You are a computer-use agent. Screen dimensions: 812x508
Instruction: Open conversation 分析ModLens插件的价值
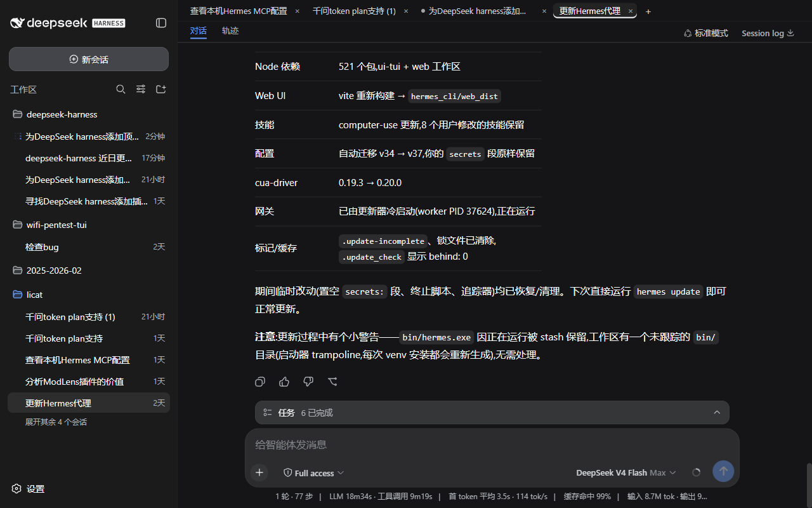pos(89,382)
